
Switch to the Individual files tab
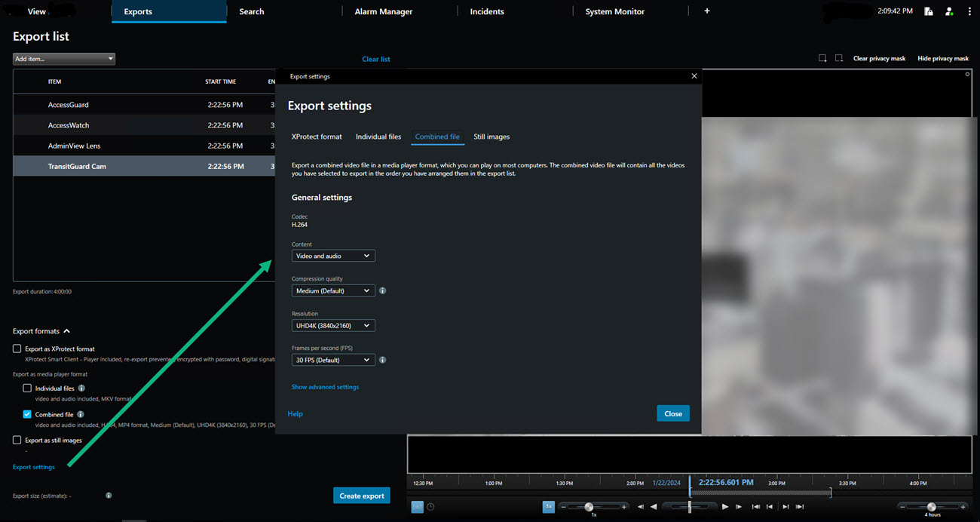pyautogui.click(x=378, y=137)
